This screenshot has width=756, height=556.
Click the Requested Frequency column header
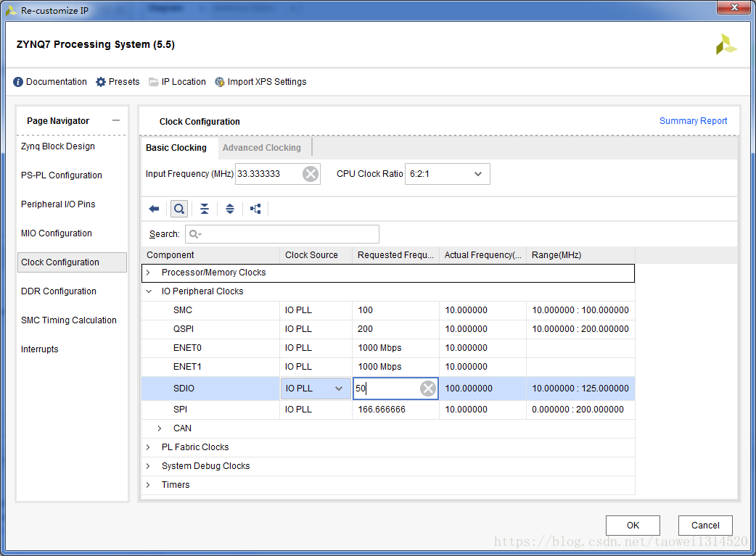point(395,255)
